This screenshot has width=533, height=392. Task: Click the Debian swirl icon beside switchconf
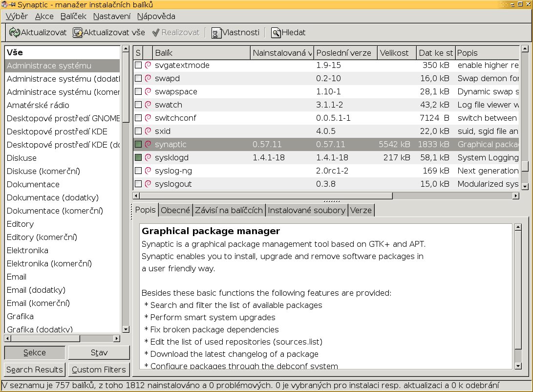(x=148, y=118)
